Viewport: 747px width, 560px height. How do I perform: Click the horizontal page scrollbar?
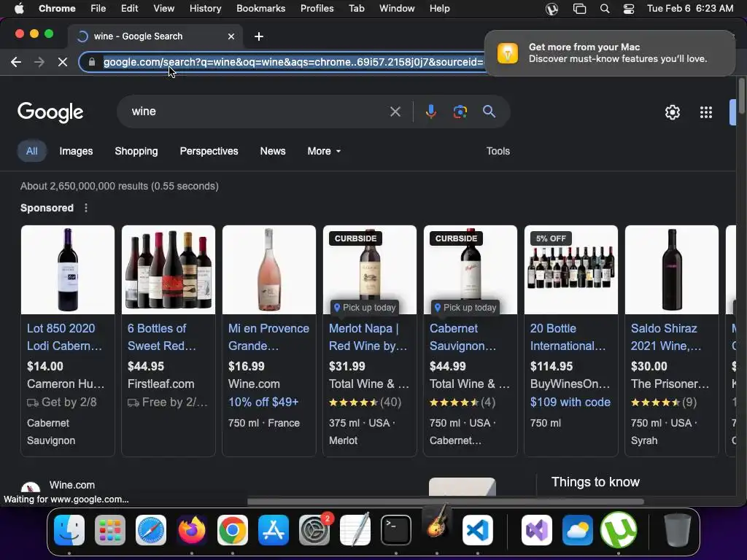click(x=446, y=501)
